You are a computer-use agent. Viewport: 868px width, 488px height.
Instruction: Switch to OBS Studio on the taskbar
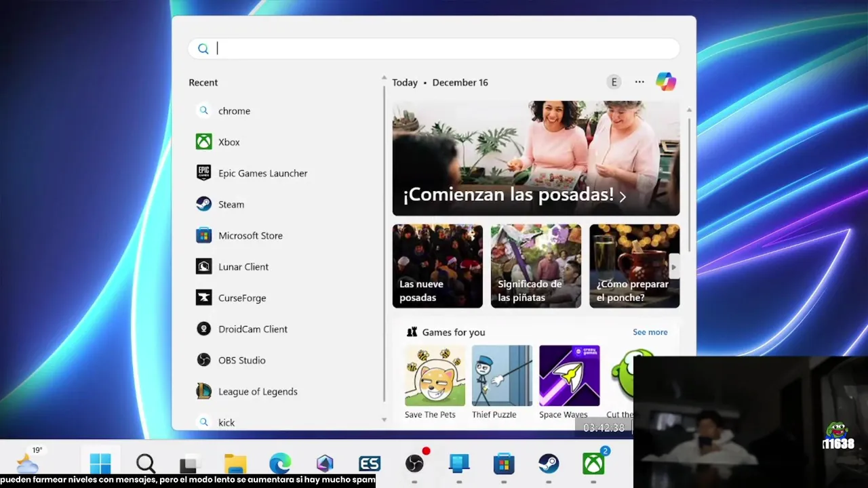click(414, 464)
